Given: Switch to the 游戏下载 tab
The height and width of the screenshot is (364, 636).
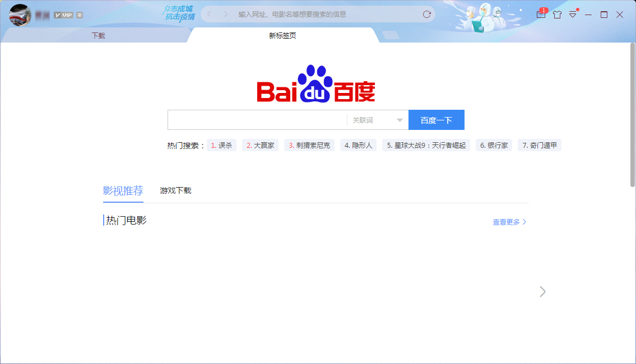Looking at the screenshot, I should click(x=176, y=190).
